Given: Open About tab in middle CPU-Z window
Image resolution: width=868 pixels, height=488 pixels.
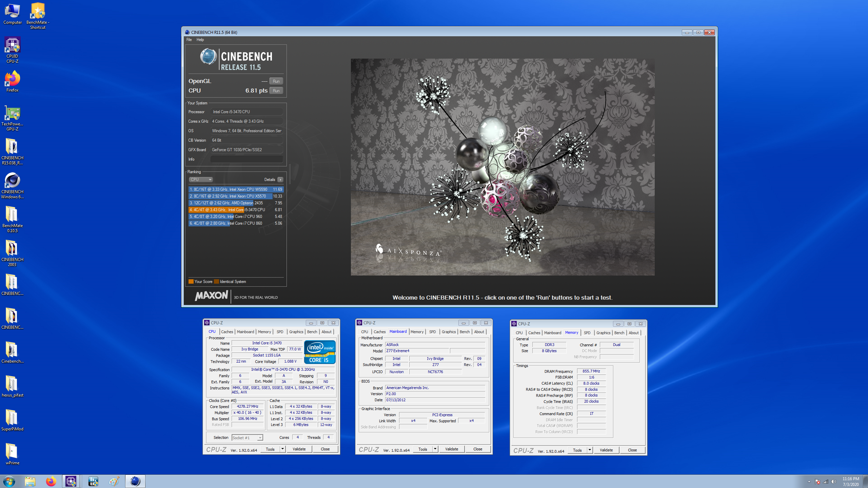Looking at the screenshot, I should click(479, 332).
